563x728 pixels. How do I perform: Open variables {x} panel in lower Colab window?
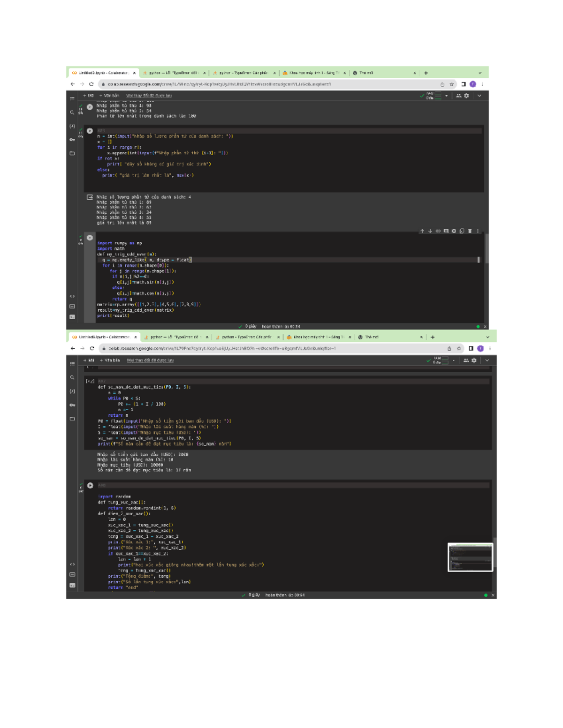(x=72, y=391)
